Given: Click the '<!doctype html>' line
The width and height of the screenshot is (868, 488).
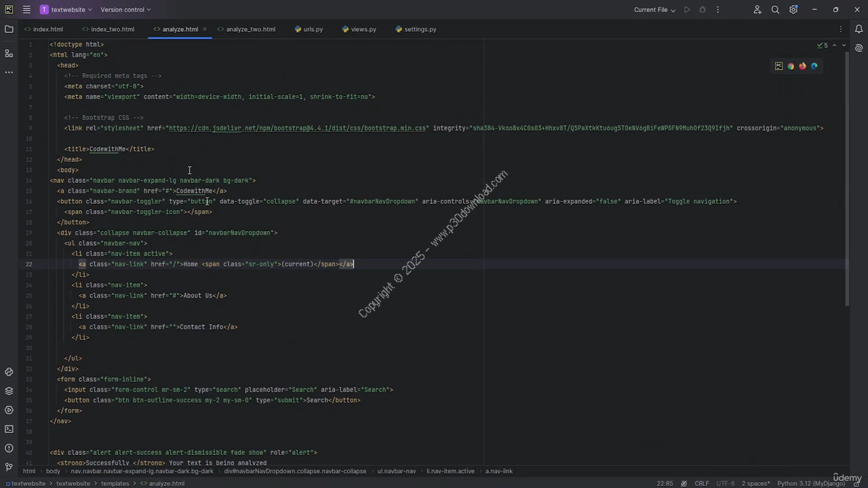Looking at the screenshot, I should (77, 45).
